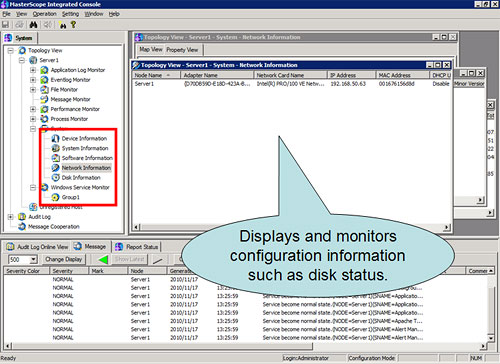Click IP address 192.168.50.63 cell
The width and height of the screenshot is (500, 364).
tap(348, 84)
